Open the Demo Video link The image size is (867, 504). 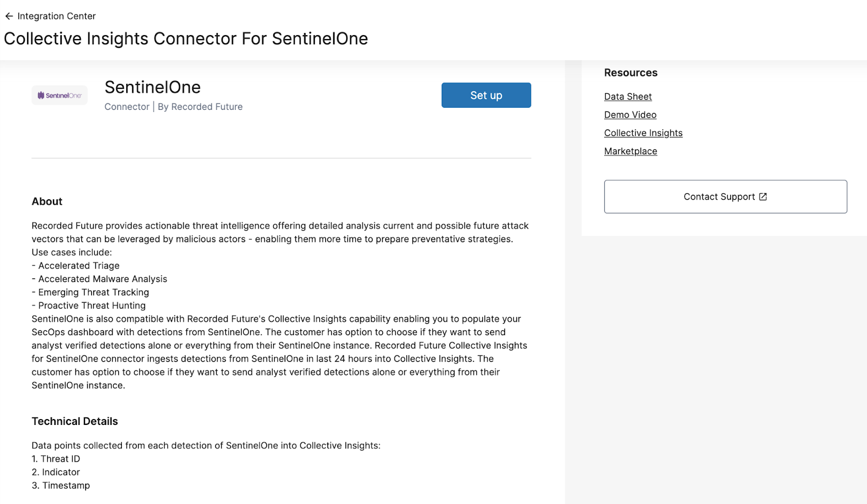[630, 115]
